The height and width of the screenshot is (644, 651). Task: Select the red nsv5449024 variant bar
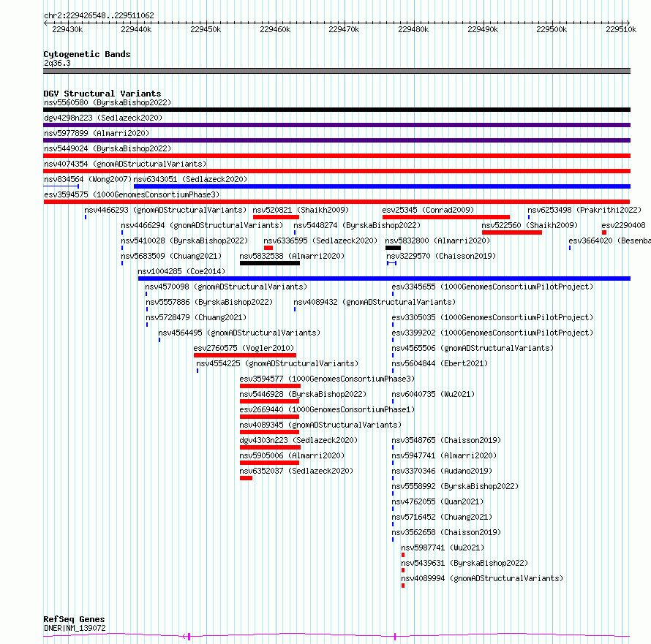tap(336, 156)
